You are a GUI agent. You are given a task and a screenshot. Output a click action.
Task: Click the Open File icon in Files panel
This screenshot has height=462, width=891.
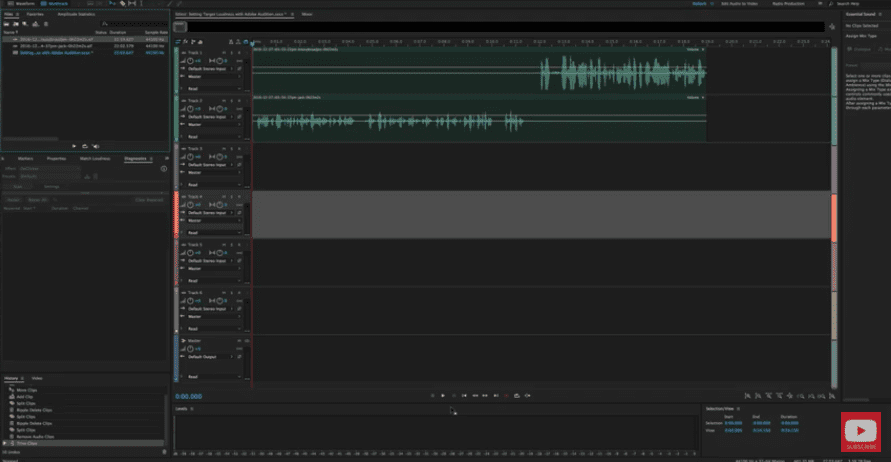[x=6, y=24]
